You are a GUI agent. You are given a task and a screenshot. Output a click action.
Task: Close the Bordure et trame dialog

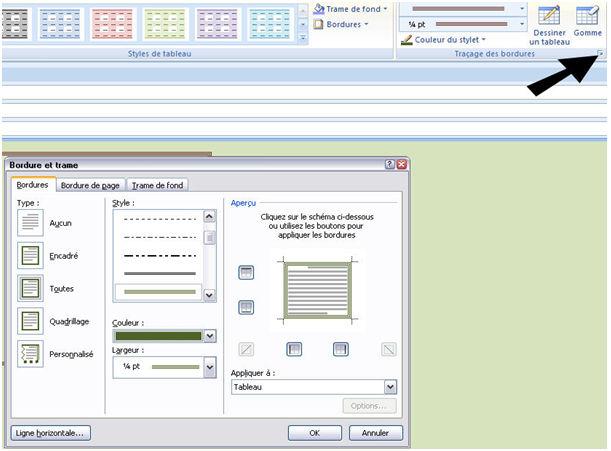point(402,164)
